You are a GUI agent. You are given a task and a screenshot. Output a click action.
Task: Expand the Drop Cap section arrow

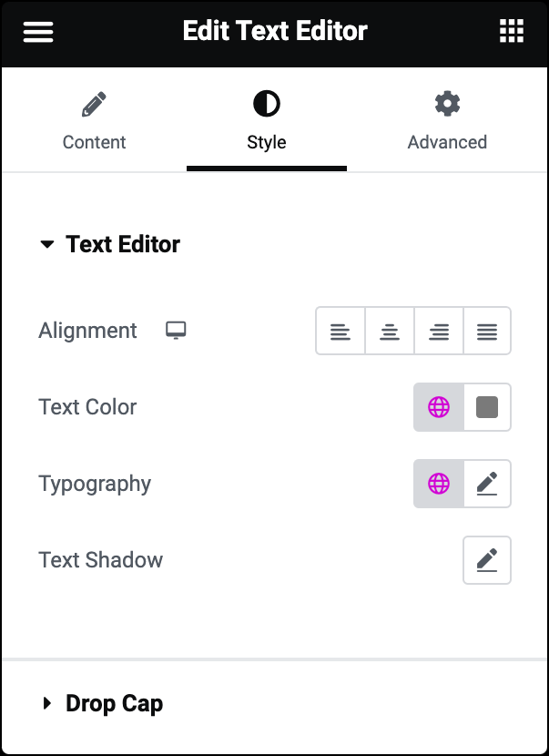tap(46, 703)
